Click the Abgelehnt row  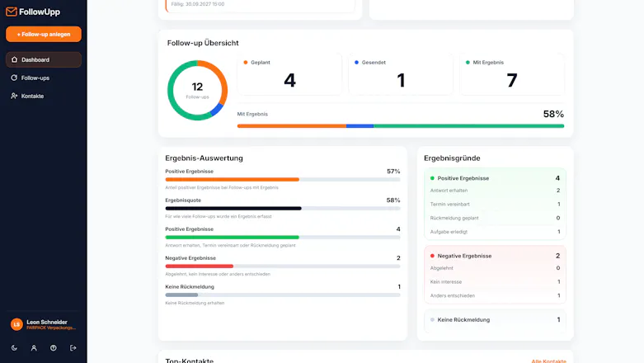point(495,268)
